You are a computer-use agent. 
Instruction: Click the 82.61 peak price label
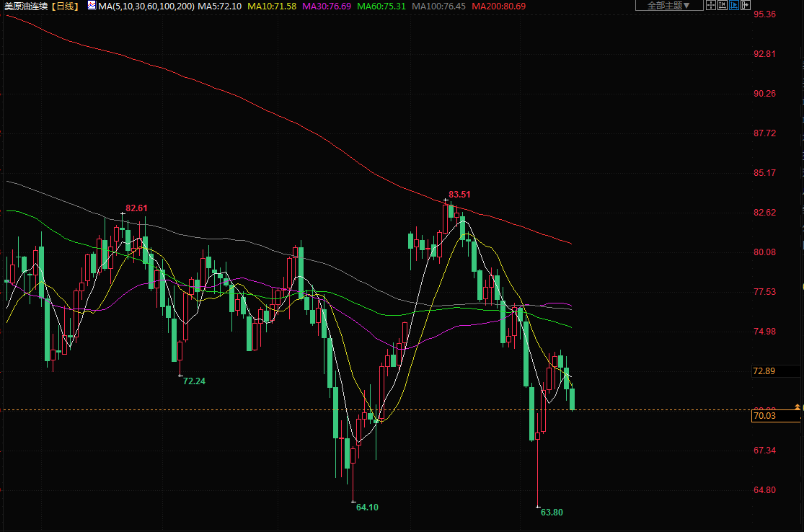point(136,208)
